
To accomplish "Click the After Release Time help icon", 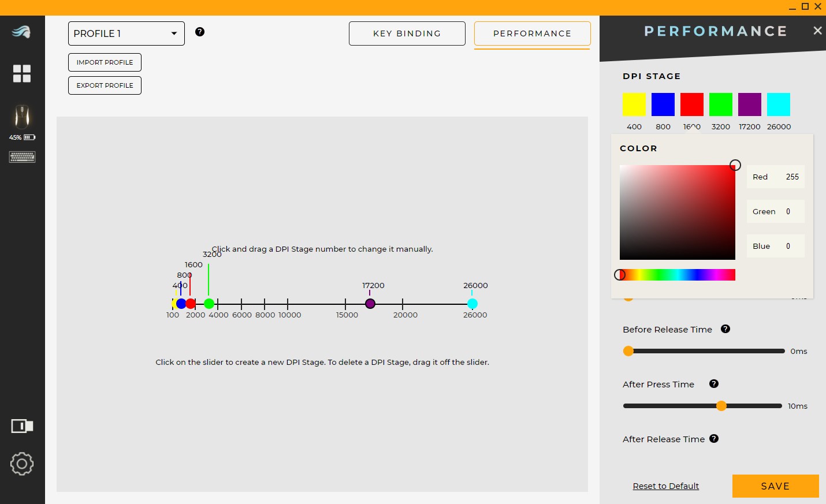I will point(714,439).
